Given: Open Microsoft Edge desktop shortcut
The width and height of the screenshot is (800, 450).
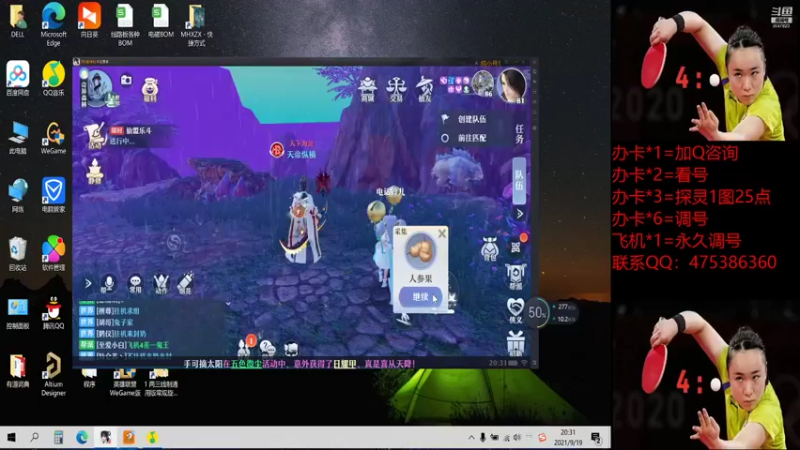Looking at the screenshot, I should (x=53, y=23).
